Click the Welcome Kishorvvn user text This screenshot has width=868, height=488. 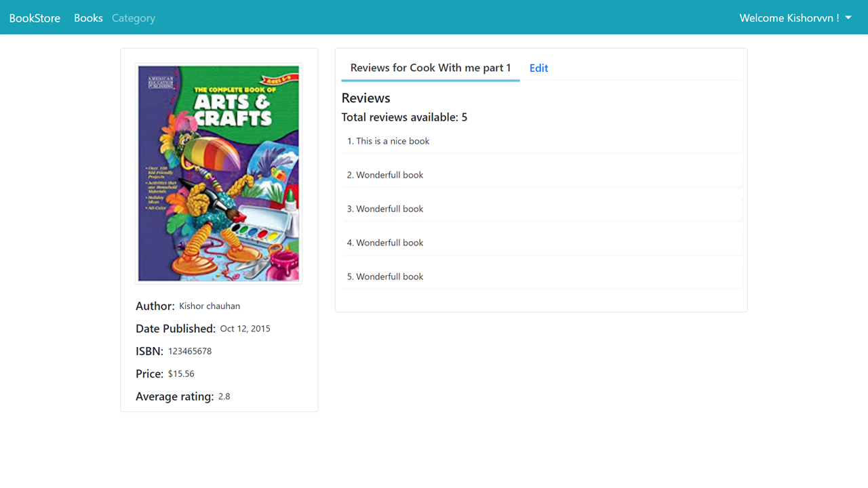coord(789,18)
